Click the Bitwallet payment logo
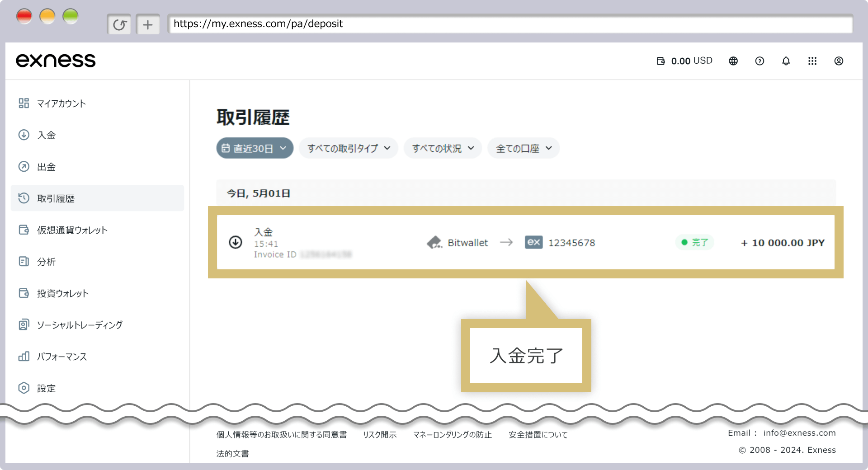Image resolution: width=868 pixels, height=470 pixels. [434, 243]
